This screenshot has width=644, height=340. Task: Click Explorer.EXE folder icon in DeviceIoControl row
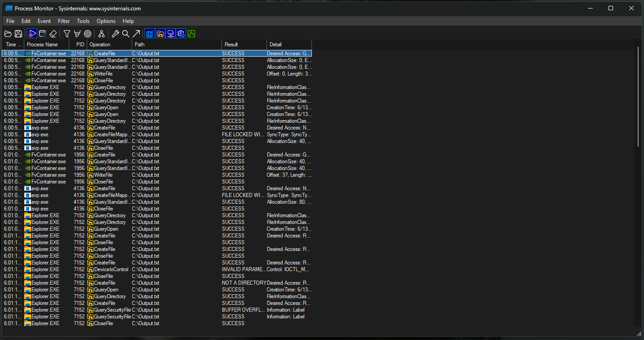pyautogui.click(x=28, y=269)
